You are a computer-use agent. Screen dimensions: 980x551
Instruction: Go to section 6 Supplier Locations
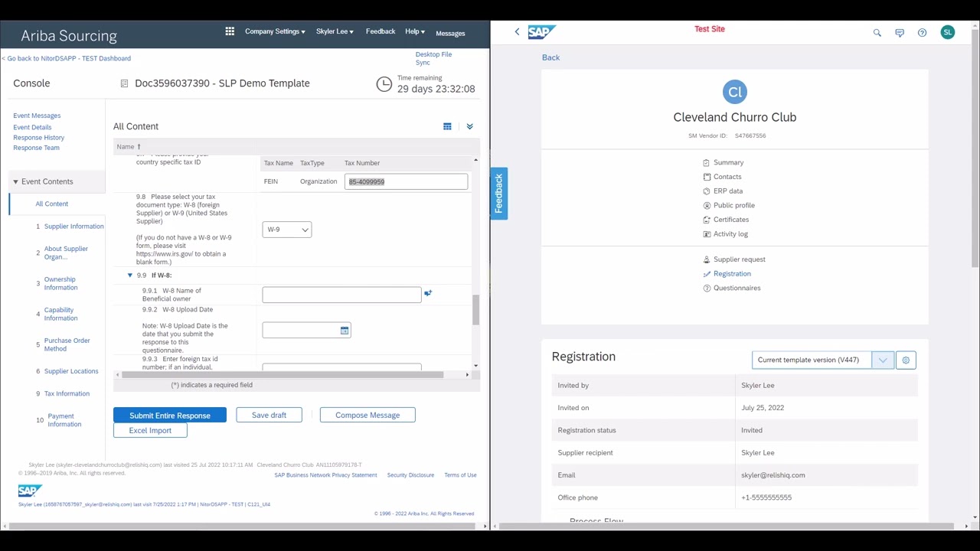[x=71, y=371]
